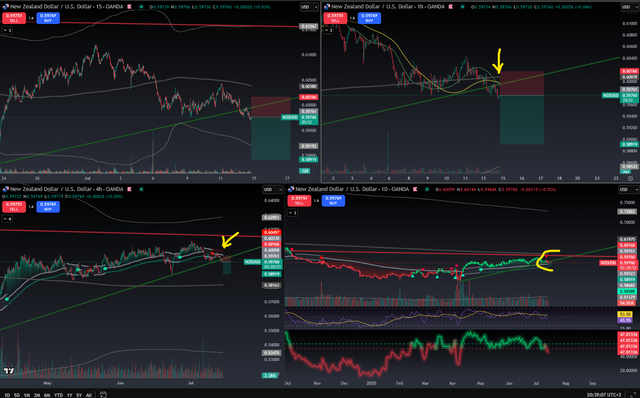The image size is (640, 398).
Task: Click pink badge icon beside 4h chart title
Action: (x=129, y=189)
